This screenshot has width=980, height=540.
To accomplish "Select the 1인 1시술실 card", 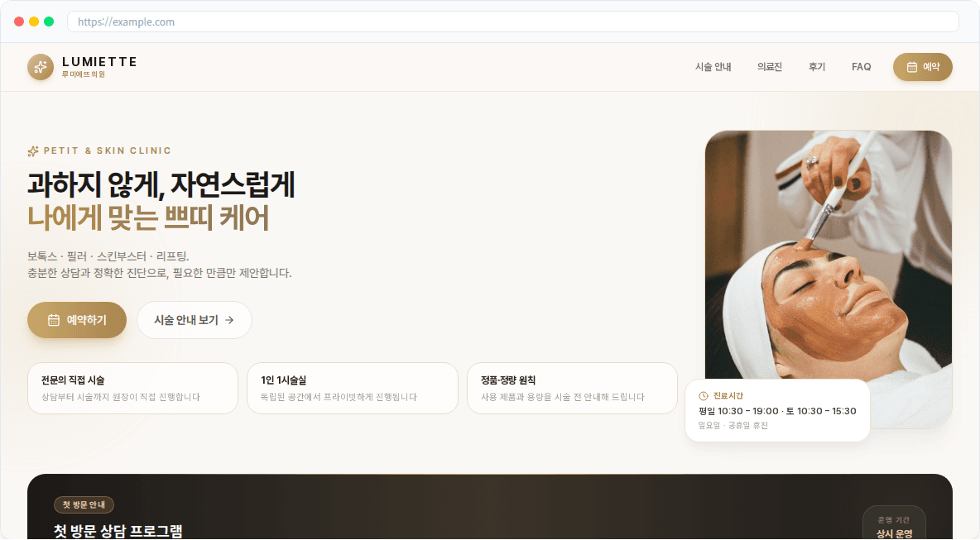I will click(353, 389).
